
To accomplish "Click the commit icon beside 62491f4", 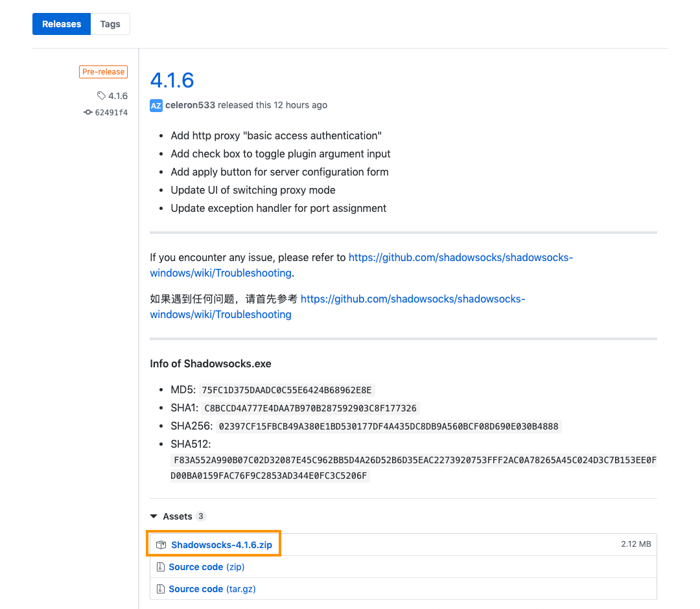I will (x=88, y=113).
